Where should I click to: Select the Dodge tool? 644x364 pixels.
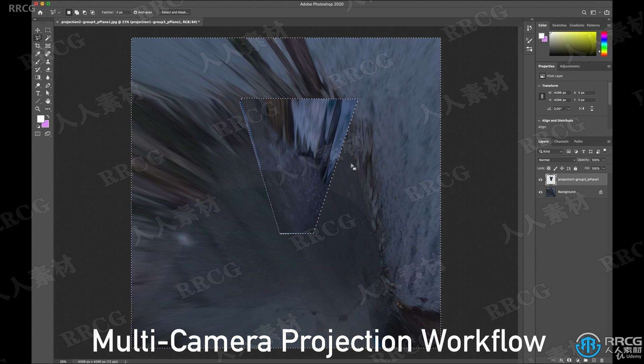point(38,86)
